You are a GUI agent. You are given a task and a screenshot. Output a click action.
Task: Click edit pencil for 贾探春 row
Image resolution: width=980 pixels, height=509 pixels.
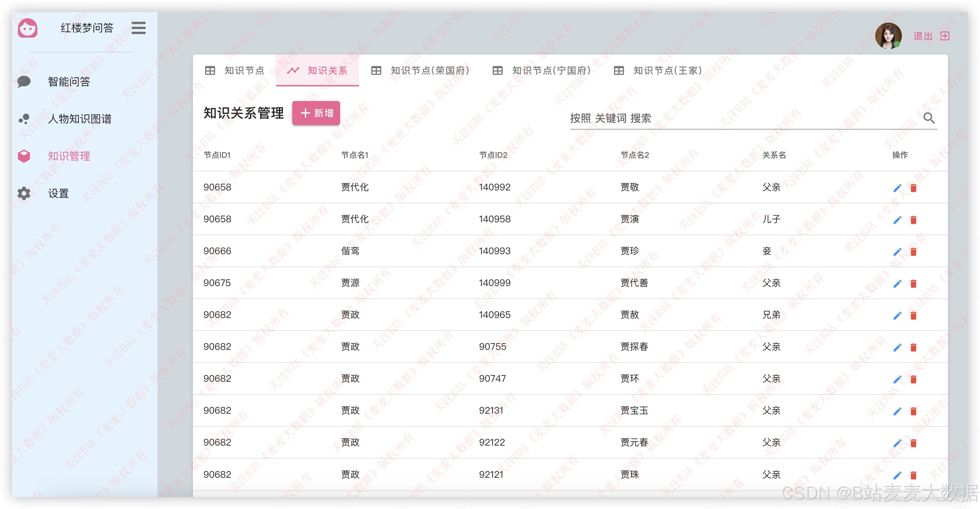(897, 348)
